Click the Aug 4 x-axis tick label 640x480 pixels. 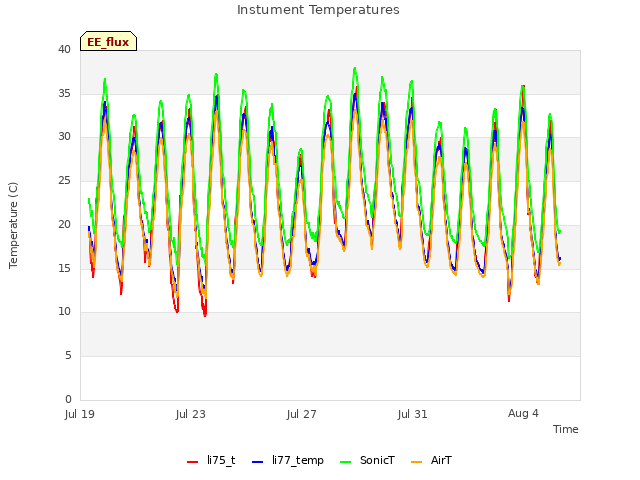click(523, 413)
